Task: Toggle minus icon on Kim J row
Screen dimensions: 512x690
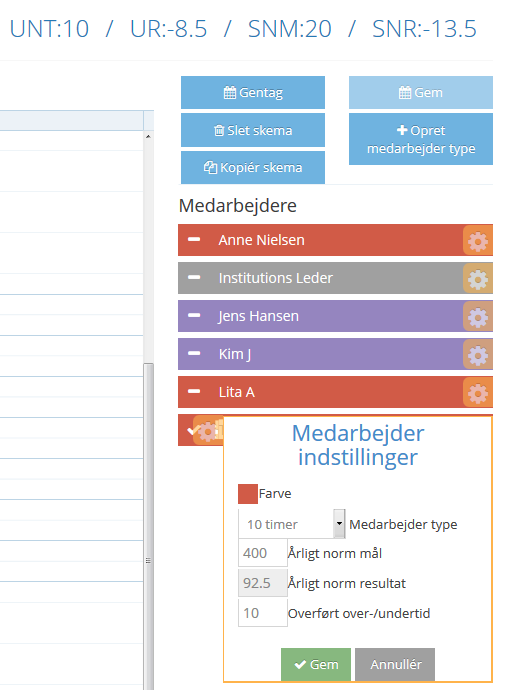Action: [x=194, y=353]
